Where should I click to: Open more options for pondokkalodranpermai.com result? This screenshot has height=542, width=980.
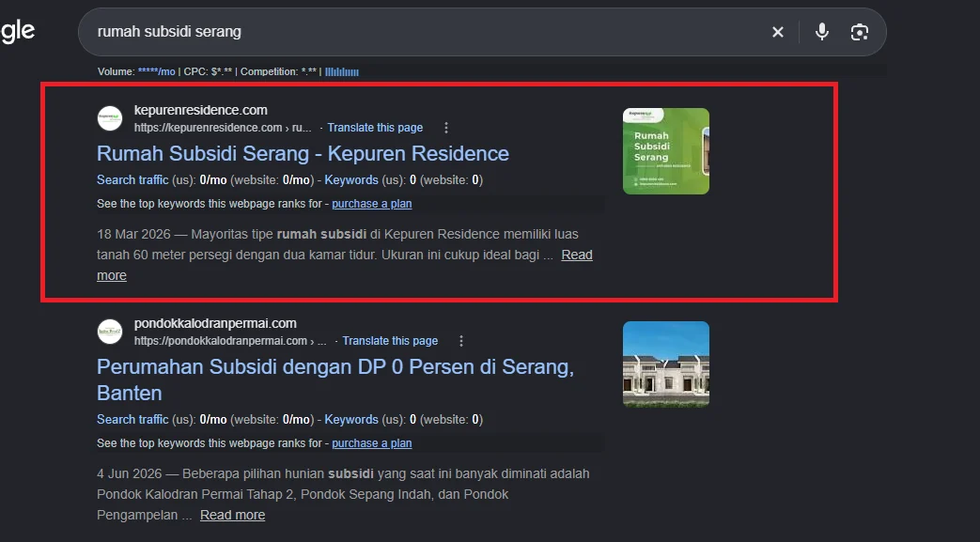[461, 341]
